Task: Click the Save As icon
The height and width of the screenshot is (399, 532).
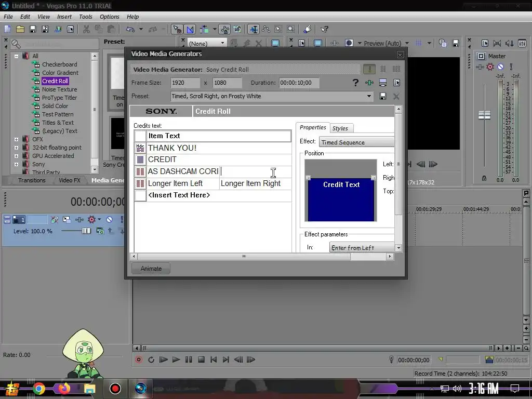Action: point(45,30)
